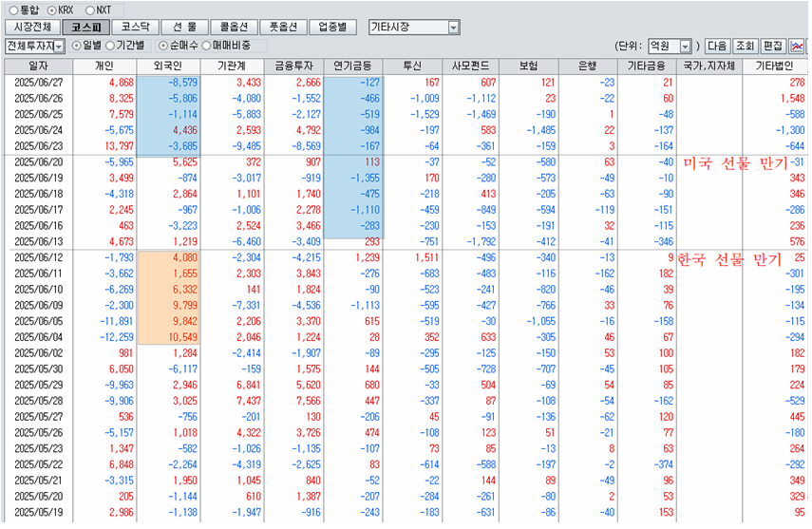The width and height of the screenshot is (812, 529).
Task: Click the 연기금등 column header
Action: 352,66
